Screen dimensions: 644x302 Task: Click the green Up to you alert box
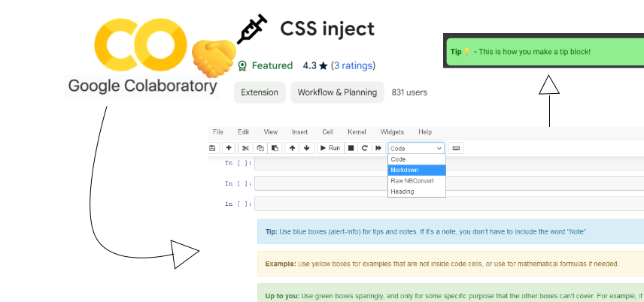pos(451,293)
